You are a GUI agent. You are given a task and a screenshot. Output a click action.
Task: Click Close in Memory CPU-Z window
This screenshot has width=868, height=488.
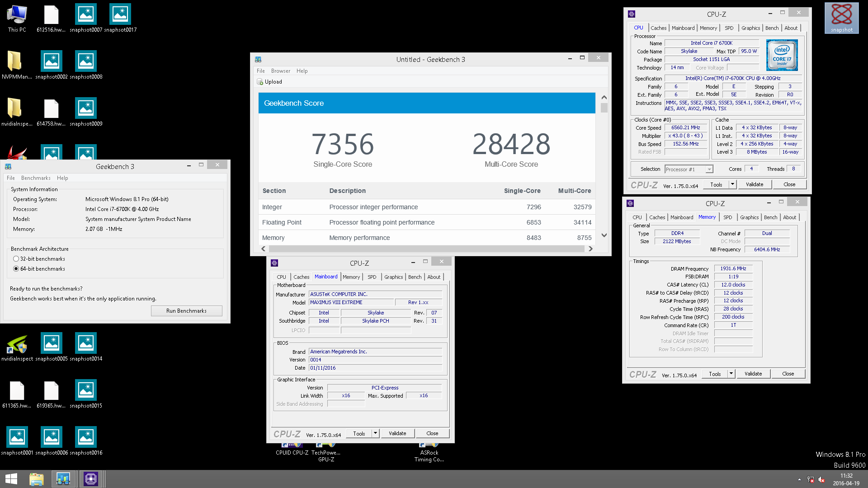pos(788,374)
